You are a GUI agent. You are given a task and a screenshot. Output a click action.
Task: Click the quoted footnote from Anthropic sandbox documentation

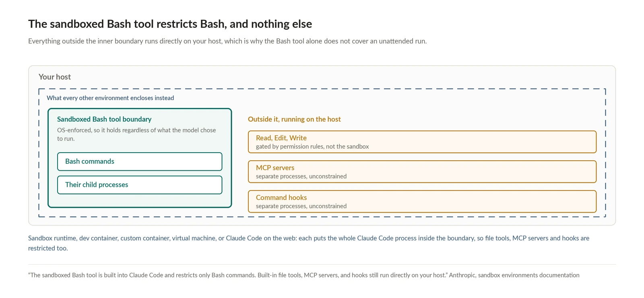tap(304, 275)
